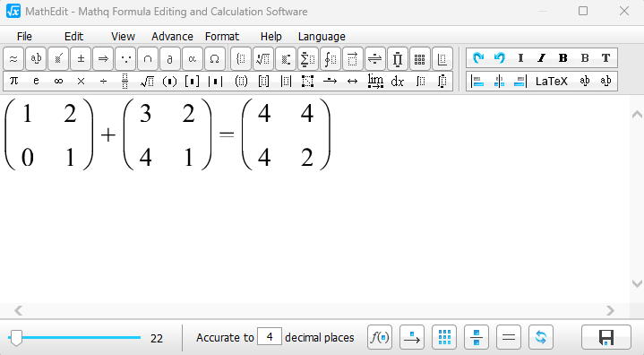Insert a bracketed matrix template

(x=263, y=81)
